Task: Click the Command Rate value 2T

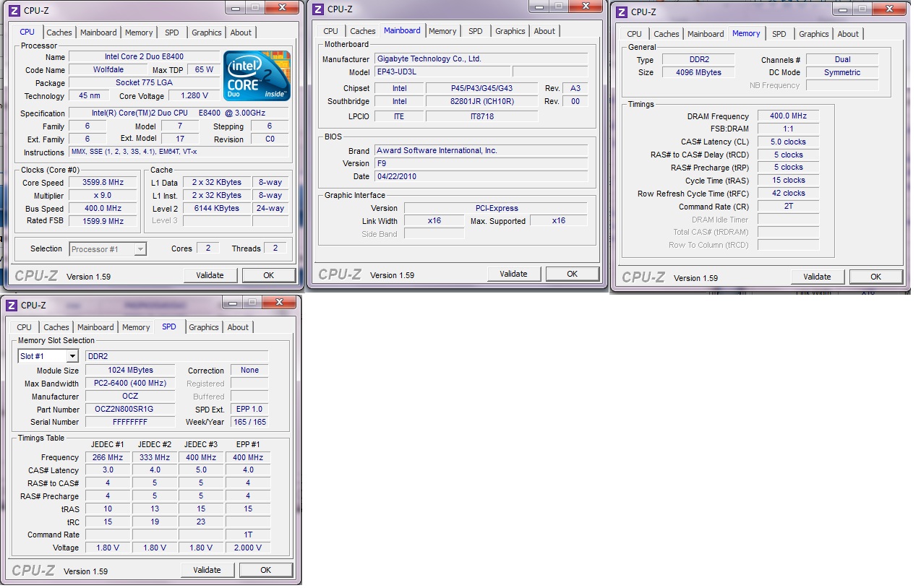Action: [788, 207]
